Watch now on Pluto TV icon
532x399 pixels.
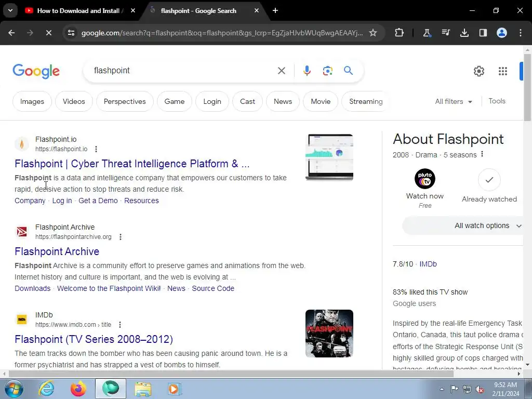coord(425,179)
